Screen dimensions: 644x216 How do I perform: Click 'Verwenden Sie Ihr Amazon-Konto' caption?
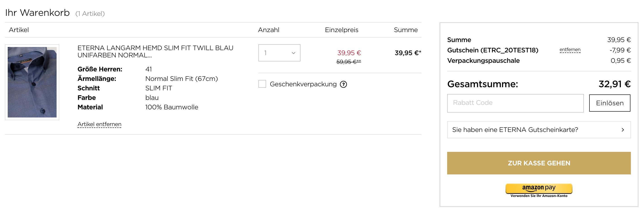[x=539, y=196]
